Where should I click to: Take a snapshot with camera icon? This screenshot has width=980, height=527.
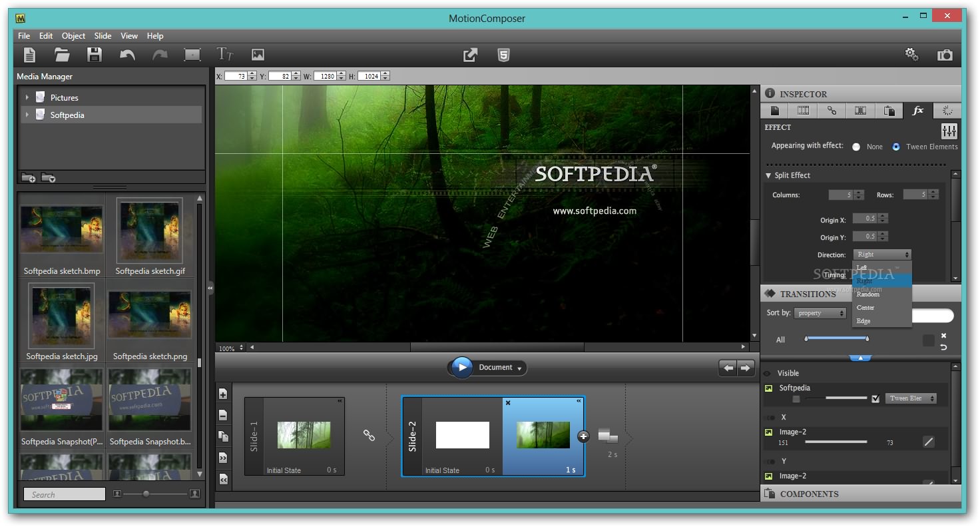click(x=945, y=55)
